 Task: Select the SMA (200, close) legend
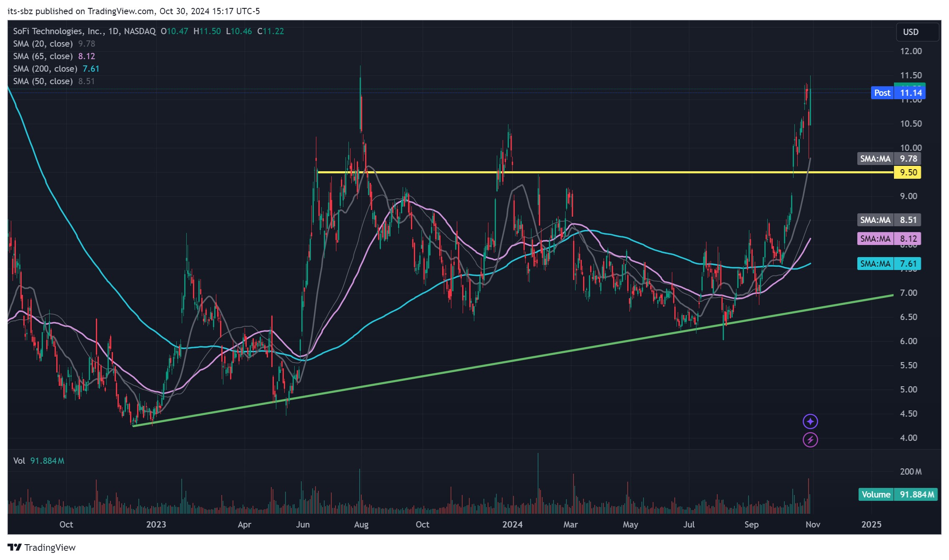point(56,69)
